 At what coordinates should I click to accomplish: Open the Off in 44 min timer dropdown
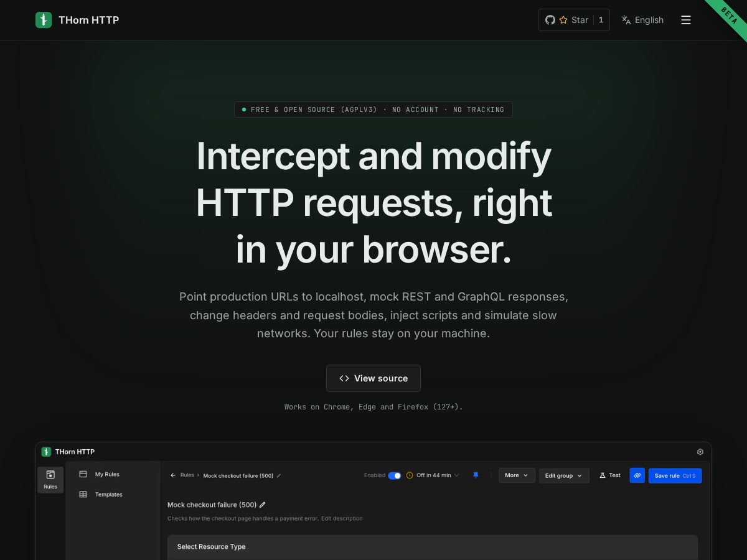pyautogui.click(x=433, y=475)
